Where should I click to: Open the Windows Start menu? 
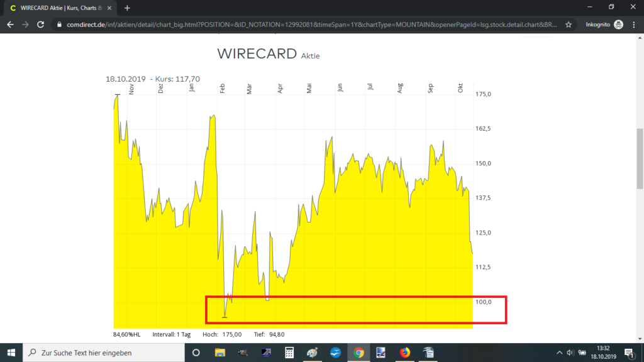coord(11,353)
